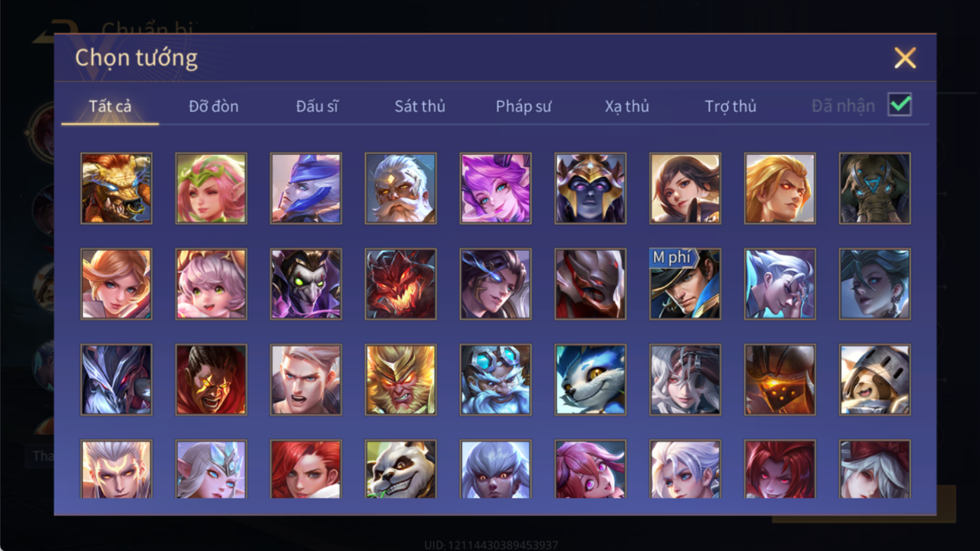This screenshot has height=551, width=980.
Task: Switch to the Đỡ đòn tab
Action: [x=213, y=106]
